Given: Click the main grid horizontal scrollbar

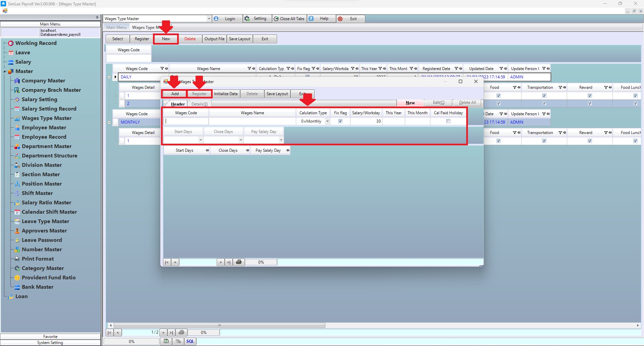Looking at the screenshot, I should (220, 325).
